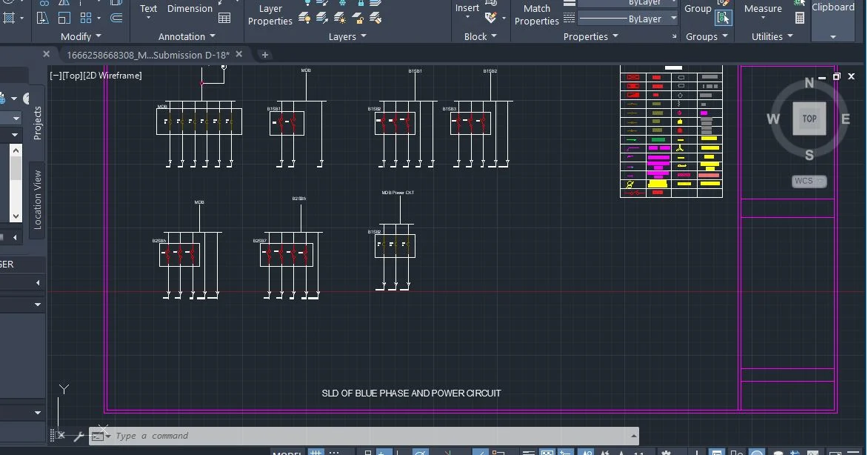868x455 pixels.
Task: Click the N compass direction on ViewCube
Action: tap(809, 83)
